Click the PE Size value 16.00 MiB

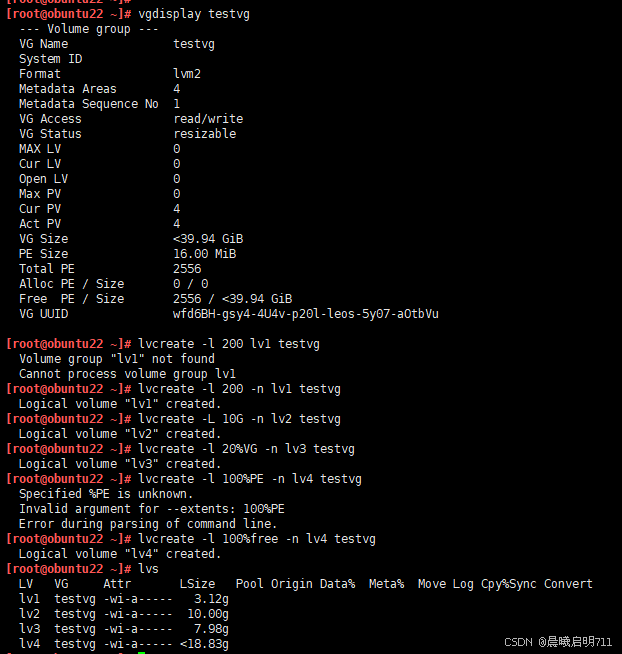tap(205, 254)
